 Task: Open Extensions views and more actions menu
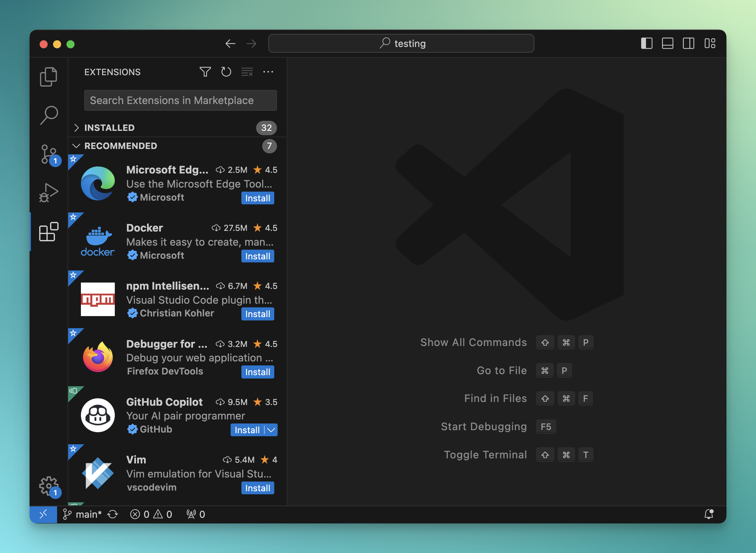click(268, 72)
